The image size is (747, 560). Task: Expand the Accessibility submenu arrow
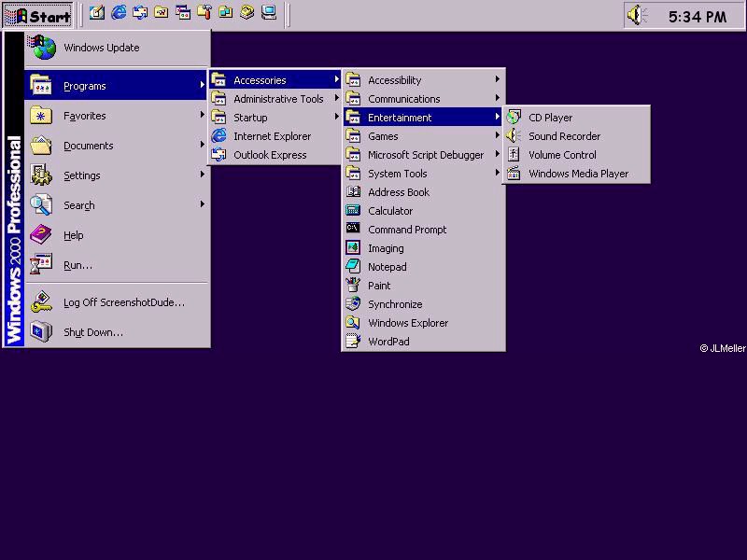[497, 79]
